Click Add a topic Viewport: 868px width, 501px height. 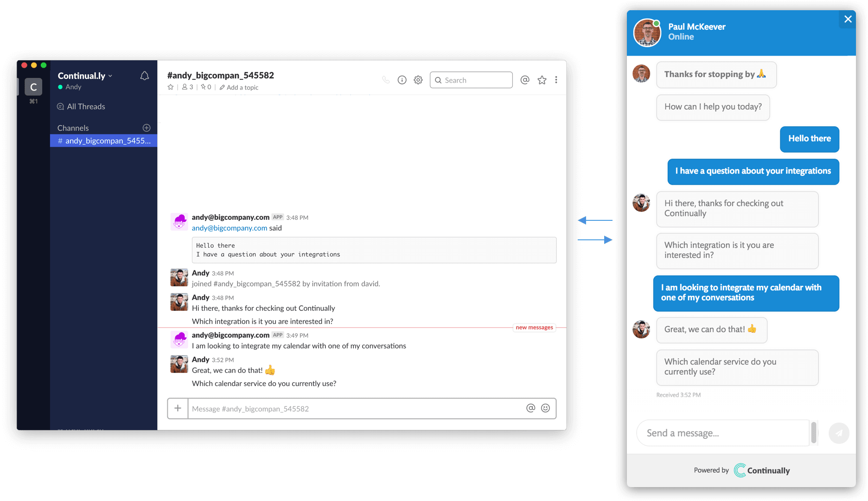(x=239, y=87)
